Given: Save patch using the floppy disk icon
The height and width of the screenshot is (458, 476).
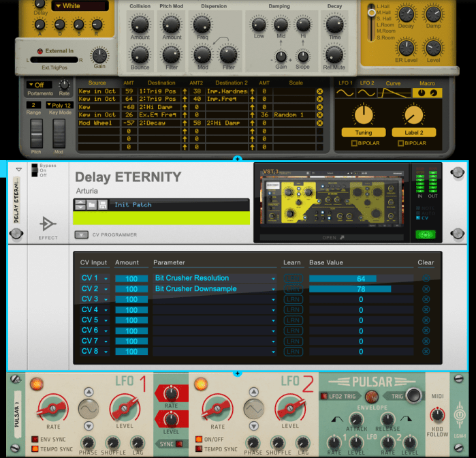Looking at the screenshot, I should pyautogui.click(x=102, y=204).
